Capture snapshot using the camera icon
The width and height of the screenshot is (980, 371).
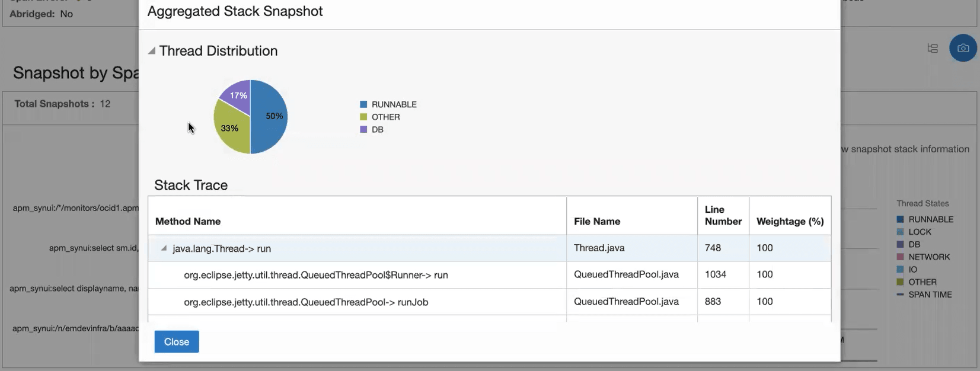point(963,48)
